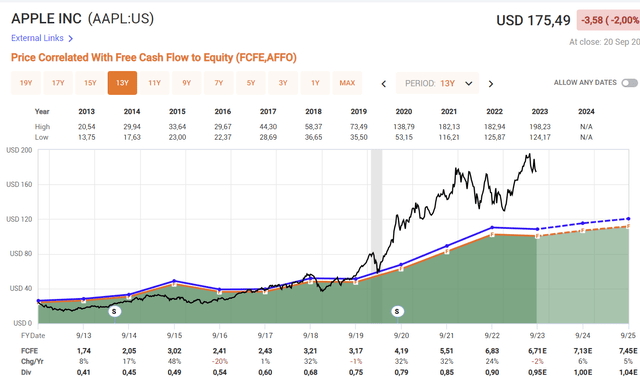640x380 pixels.
Task: Select the 17Y period button
Action: coord(58,83)
